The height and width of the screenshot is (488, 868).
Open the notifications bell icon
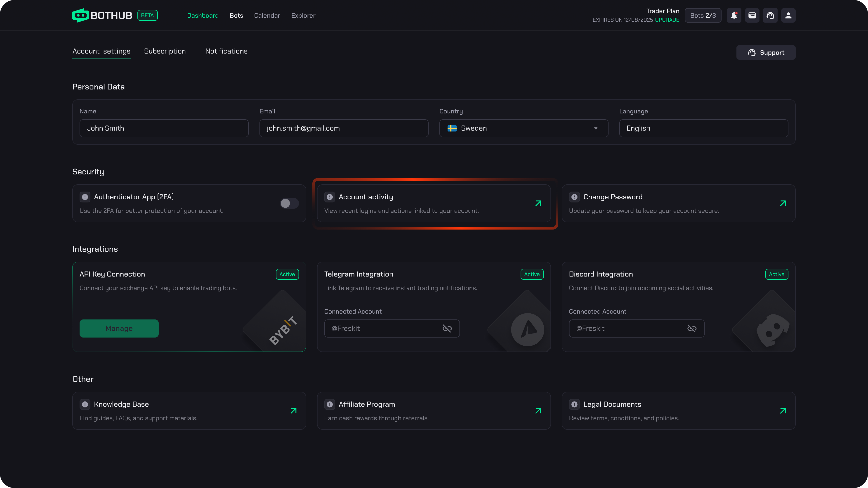(x=734, y=16)
